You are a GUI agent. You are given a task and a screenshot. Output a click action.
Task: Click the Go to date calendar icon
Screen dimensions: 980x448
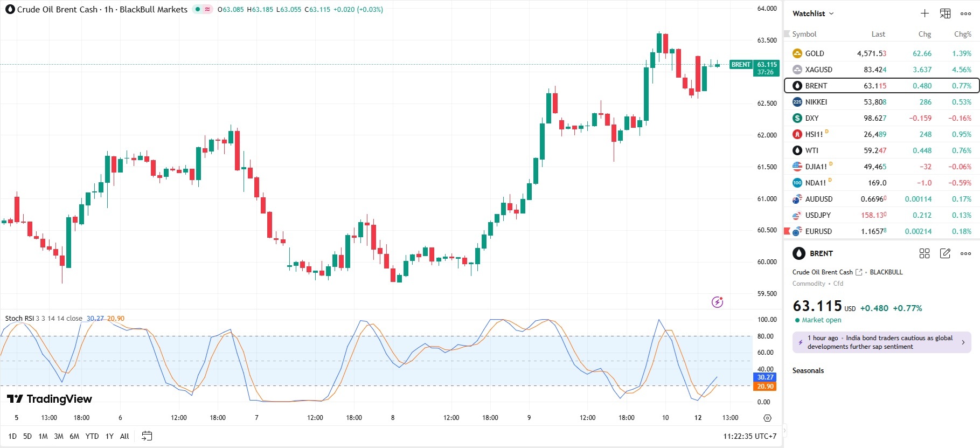pos(147,436)
